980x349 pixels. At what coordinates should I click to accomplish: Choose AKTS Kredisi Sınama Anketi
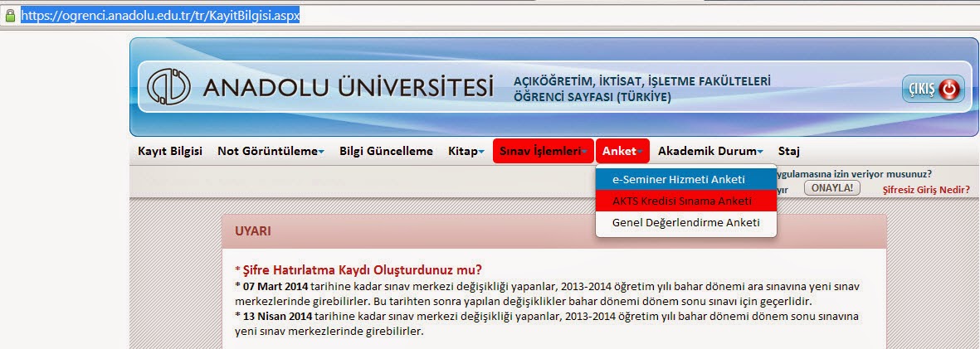coord(685,201)
